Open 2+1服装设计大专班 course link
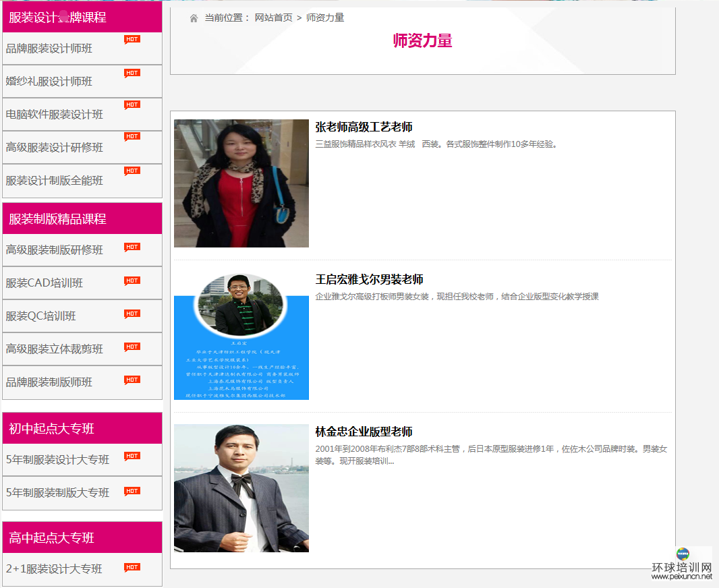The image size is (719, 588). tap(54, 569)
